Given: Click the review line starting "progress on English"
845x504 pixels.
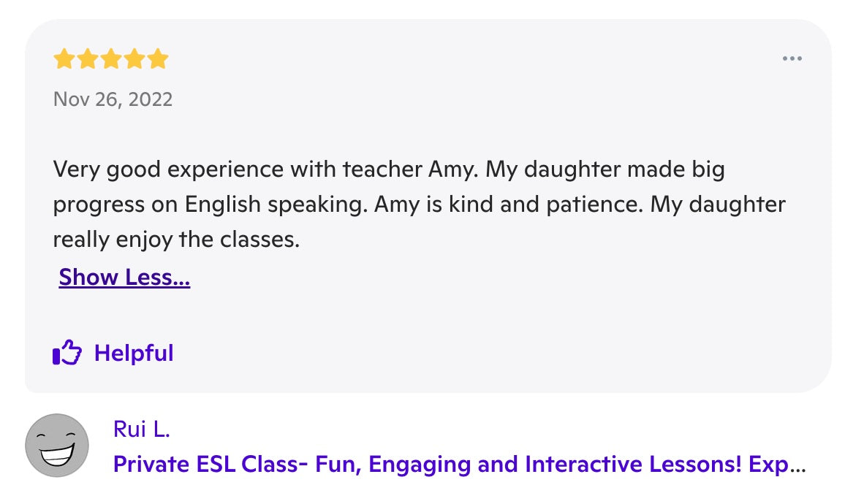Looking at the screenshot, I should click(419, 205).
